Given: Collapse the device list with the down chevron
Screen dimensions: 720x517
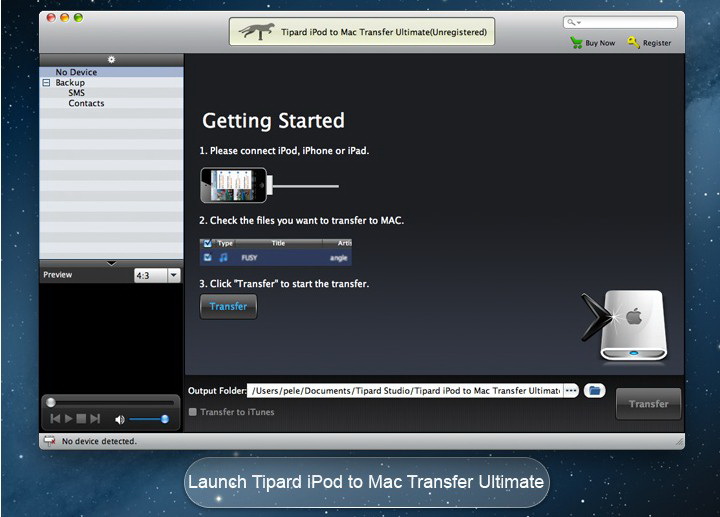Looking at the screenshot, I should [x=111, y=264].
